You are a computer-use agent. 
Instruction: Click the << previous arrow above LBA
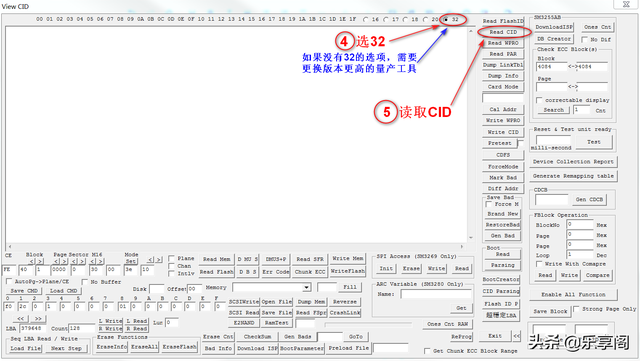click(21, 319)
